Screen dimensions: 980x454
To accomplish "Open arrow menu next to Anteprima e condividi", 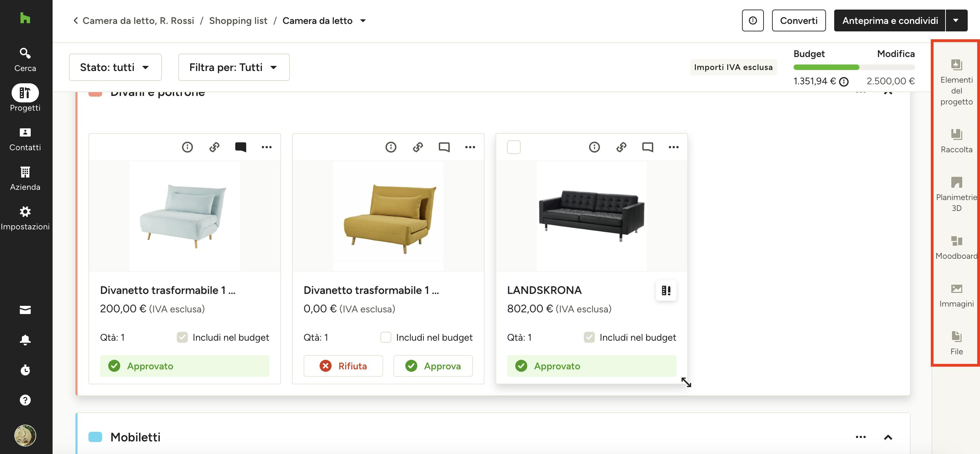I will point(956,20).
